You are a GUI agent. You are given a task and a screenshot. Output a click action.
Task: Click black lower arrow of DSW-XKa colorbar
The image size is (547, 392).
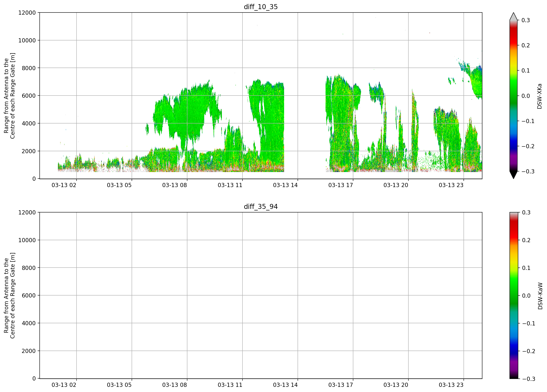[x=513, y=175]
